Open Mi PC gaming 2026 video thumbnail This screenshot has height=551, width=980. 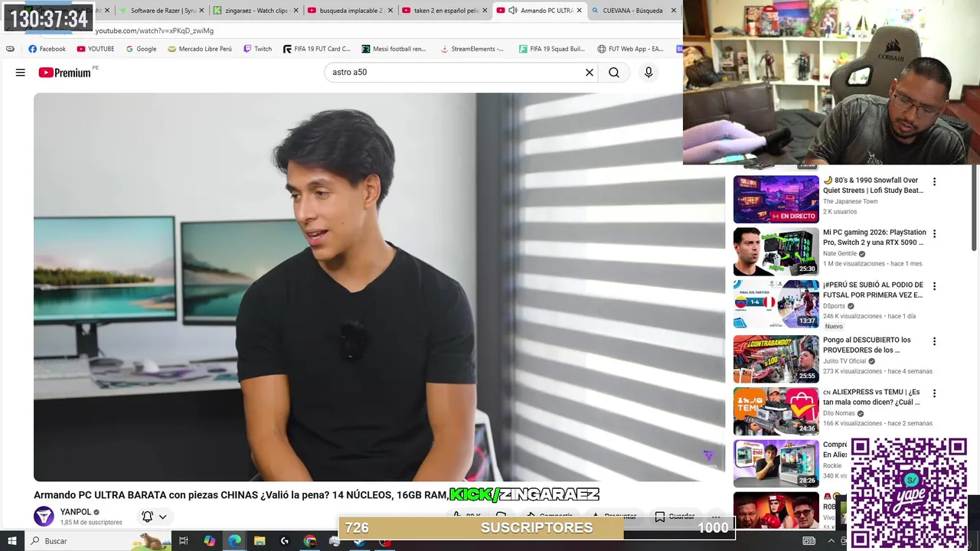[776, 252]
